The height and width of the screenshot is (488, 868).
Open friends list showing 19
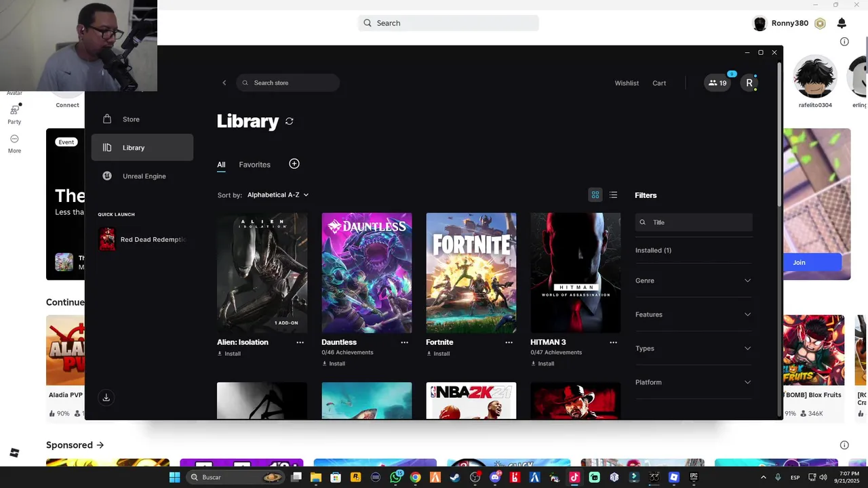click(x=717, y=83)
